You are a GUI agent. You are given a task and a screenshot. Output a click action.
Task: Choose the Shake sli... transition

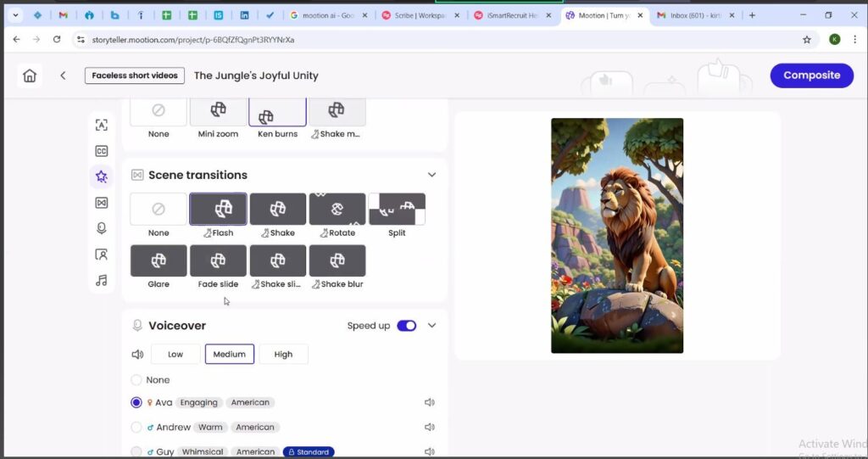[278, 260]
